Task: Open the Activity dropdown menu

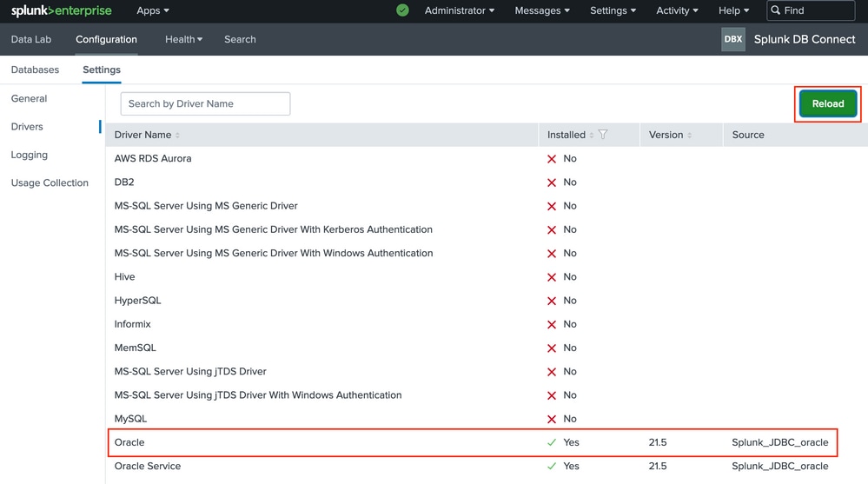Action: (x=677, y=10)
